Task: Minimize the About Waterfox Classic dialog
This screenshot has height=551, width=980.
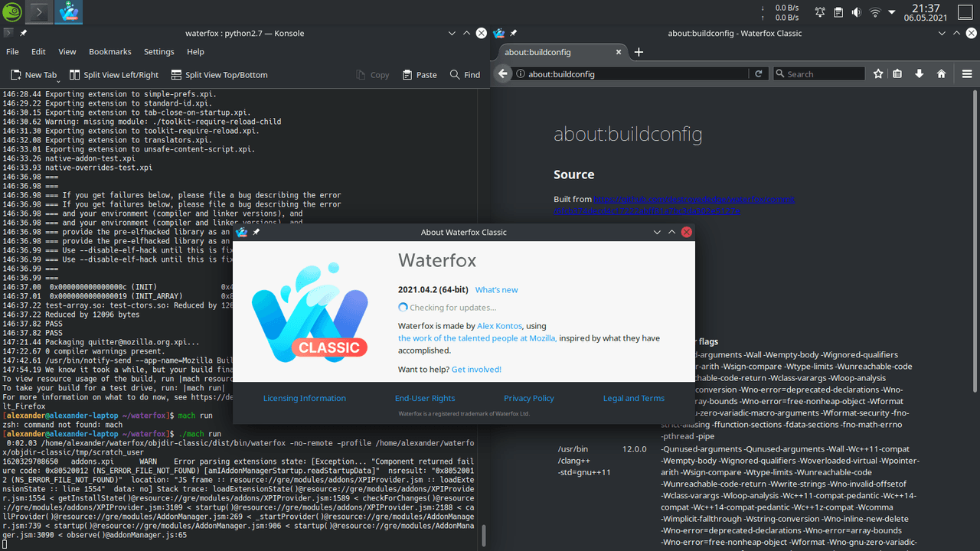Action: click(x=657, y=232)
